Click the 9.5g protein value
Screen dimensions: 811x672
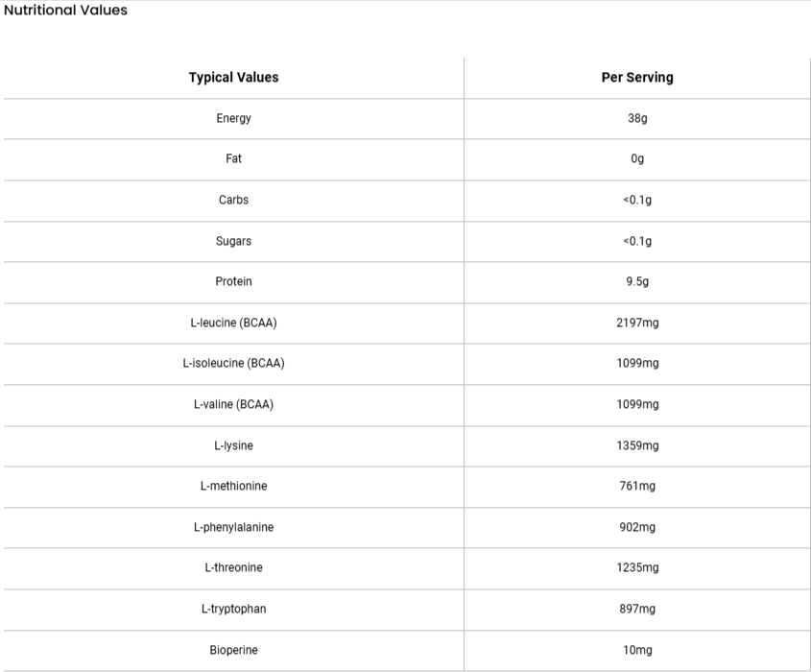637,281
